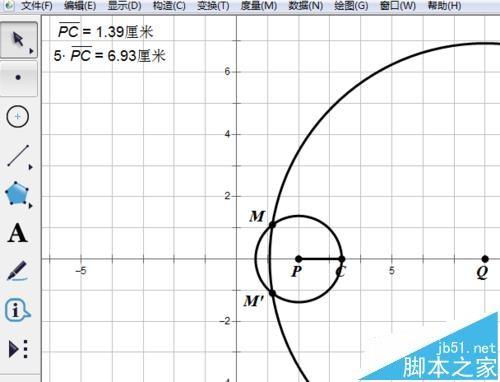Open the 文件(F) menu
The width and height of the screenshot is (500, 382).
[x=36, y=6]
